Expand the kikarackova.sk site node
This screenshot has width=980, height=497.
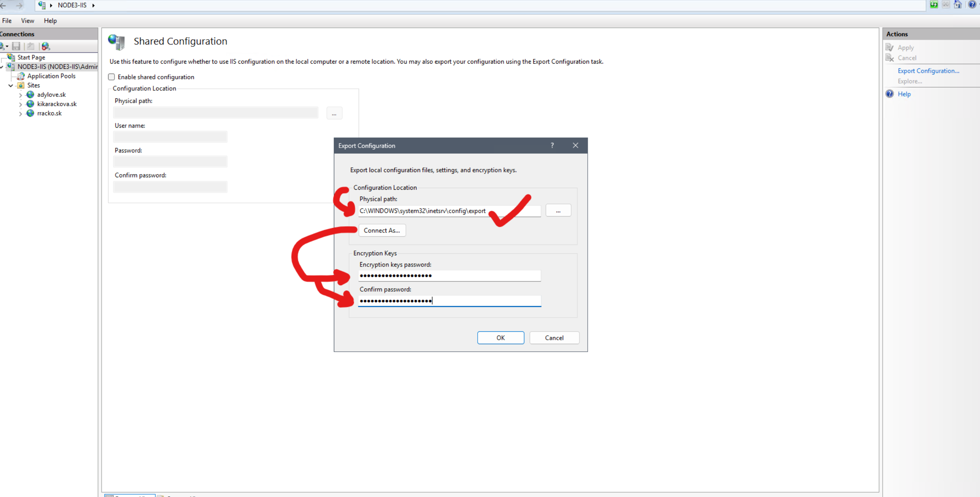click(x=20, y=104)
